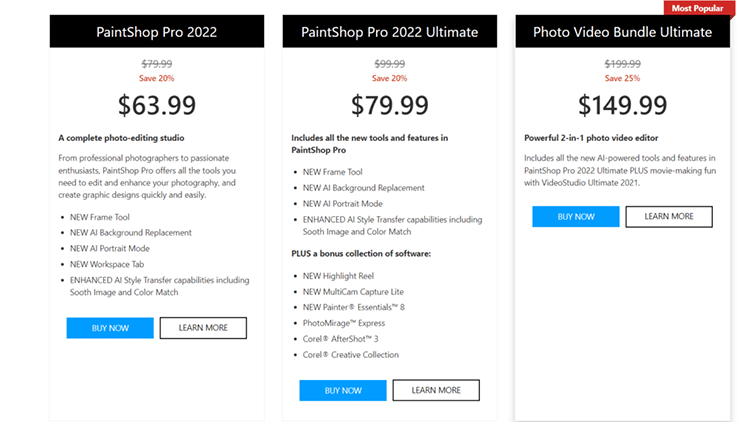Click the crossed-out $199.99 original price
This screenshot has height=422, width=750.
point(623,63)
